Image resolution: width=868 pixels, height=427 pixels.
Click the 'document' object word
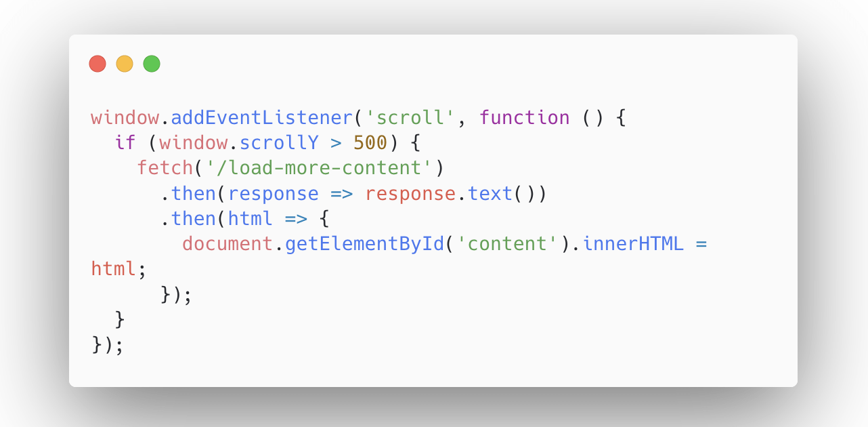point(228,244)
